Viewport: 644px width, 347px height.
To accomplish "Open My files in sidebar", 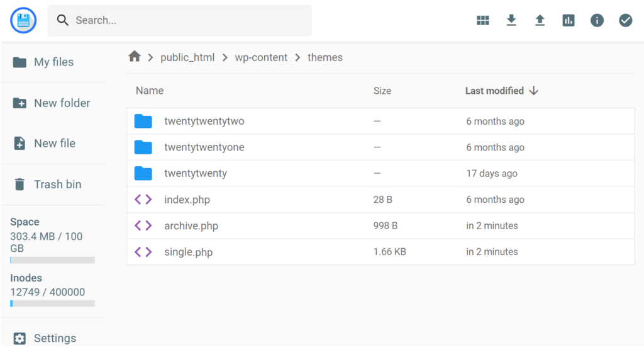I will (53, 62).
